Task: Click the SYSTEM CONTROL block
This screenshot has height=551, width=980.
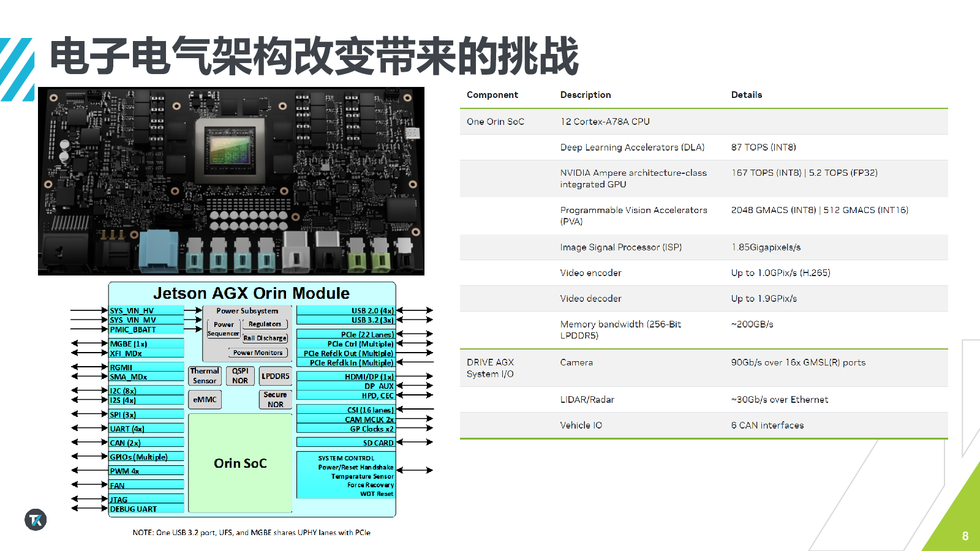Action: coord(346,475)
